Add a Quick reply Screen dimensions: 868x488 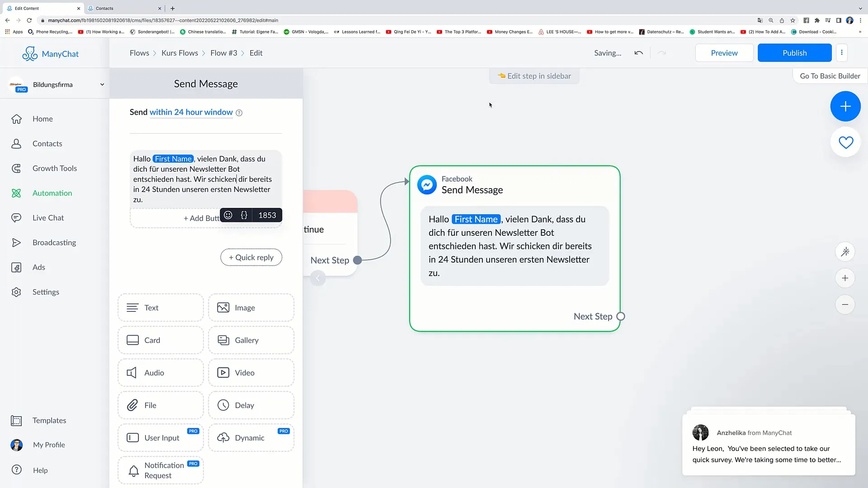[251, 257]
